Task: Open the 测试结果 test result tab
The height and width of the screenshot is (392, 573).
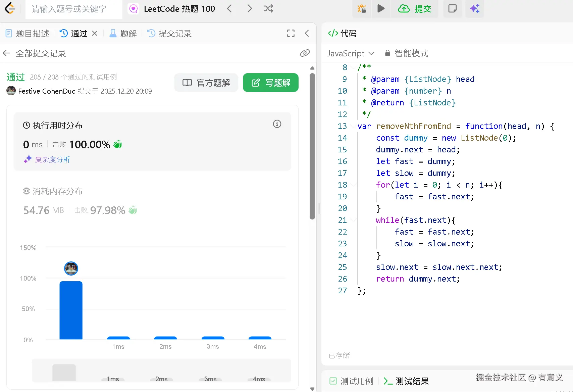Action: (x=406, y=381)
